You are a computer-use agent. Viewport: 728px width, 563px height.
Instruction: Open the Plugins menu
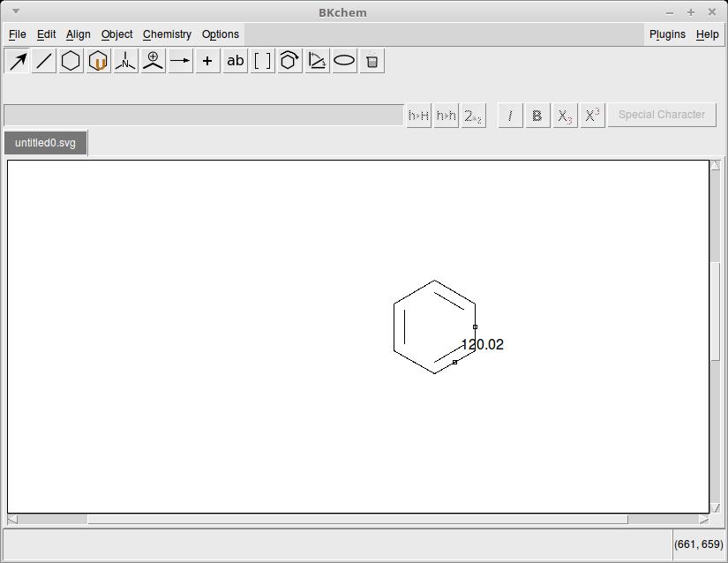click(x=667, y=34)
